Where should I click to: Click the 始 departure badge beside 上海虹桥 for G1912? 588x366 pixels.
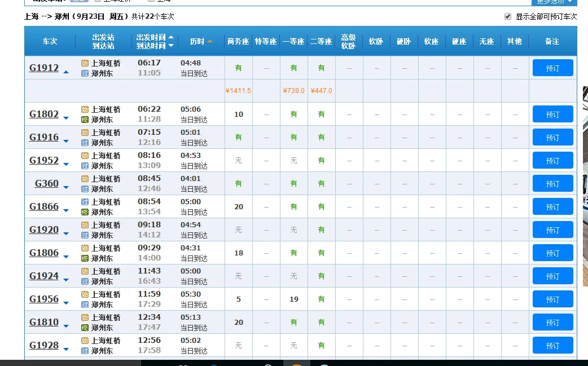86,63
